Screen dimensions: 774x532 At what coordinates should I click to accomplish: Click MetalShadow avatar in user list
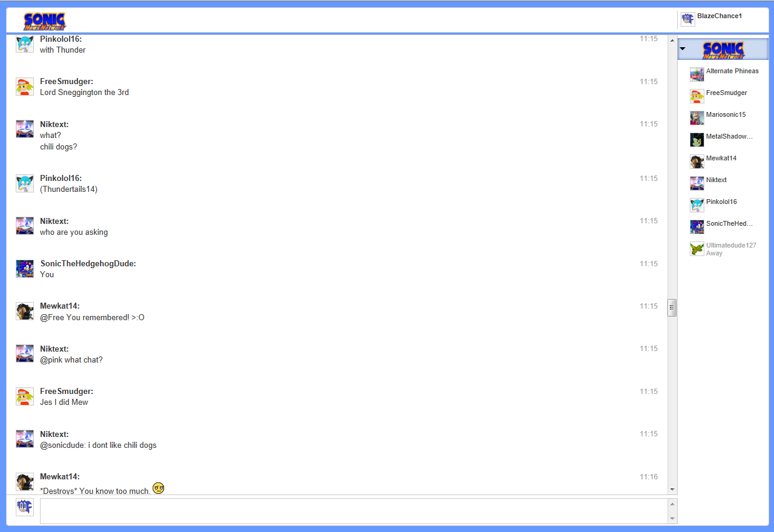click(x=696, y=140)
